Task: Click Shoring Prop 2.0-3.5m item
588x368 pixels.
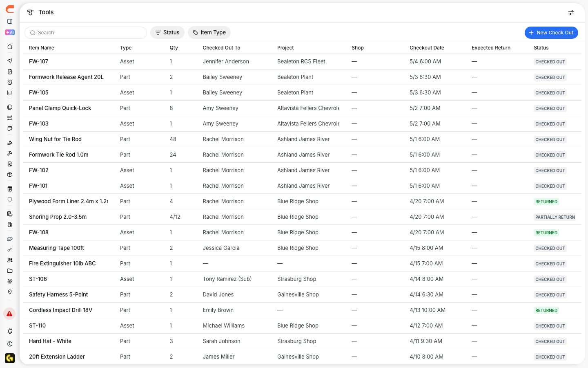Action: coord(58,217)
